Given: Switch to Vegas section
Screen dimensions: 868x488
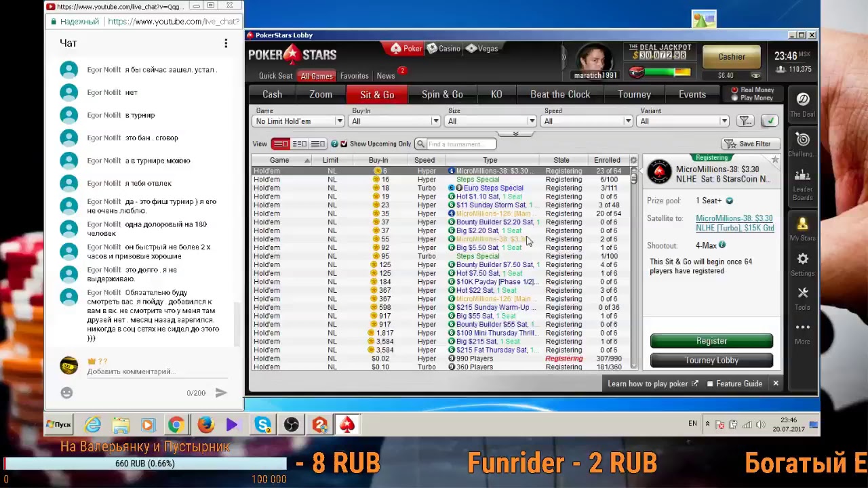Looking at the screenshot, I should coord(482,48).
